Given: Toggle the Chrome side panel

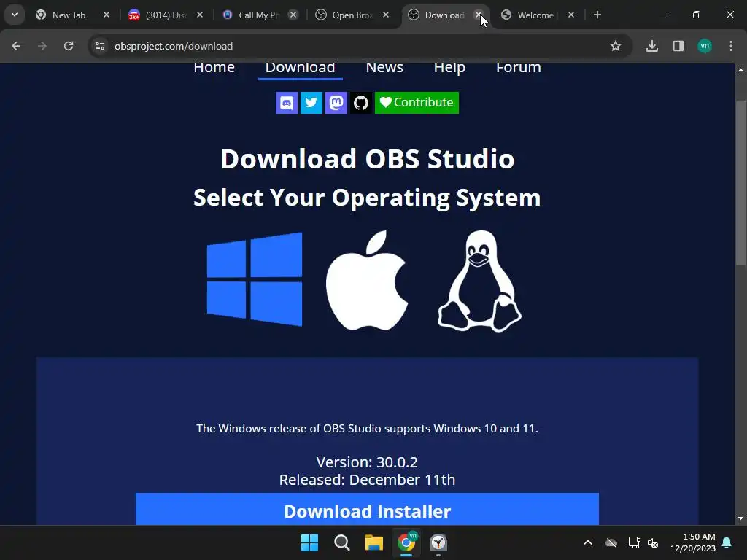Looking at the screenshot, I should [678, 46].
